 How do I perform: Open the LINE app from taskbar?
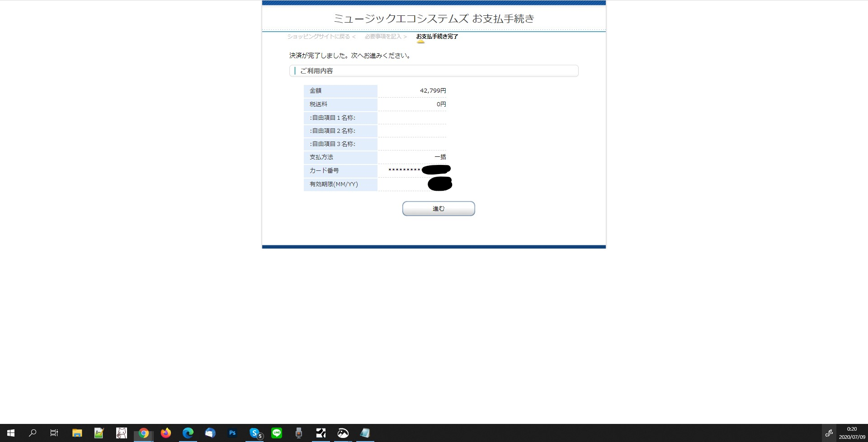tap(276, 433)
